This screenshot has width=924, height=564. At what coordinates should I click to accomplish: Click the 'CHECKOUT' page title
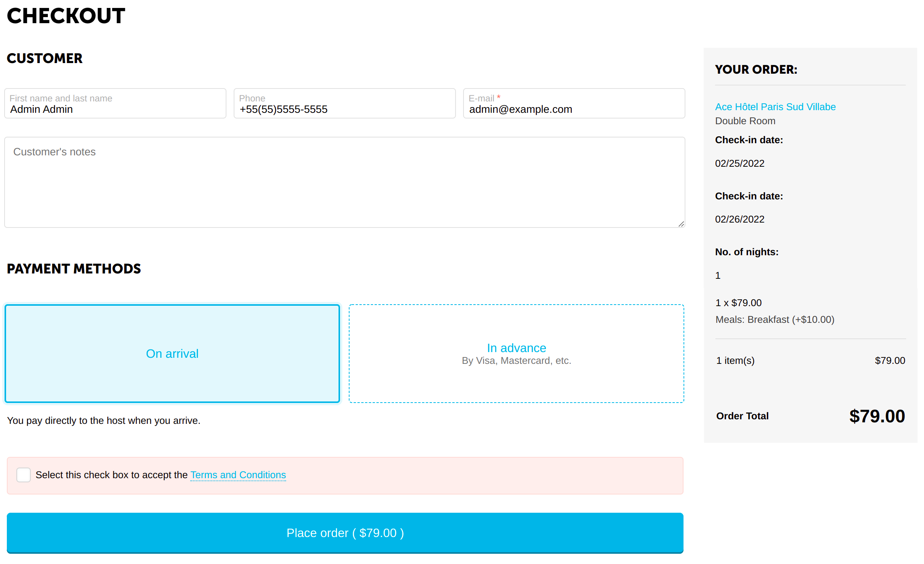tap(66, 16)
